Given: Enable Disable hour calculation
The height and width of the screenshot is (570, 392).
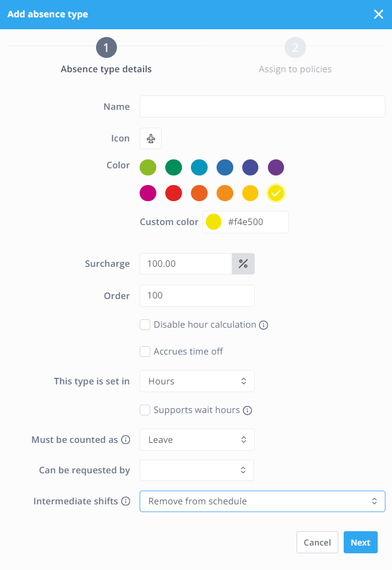Looking at the screenshot, I should point(145,324).
